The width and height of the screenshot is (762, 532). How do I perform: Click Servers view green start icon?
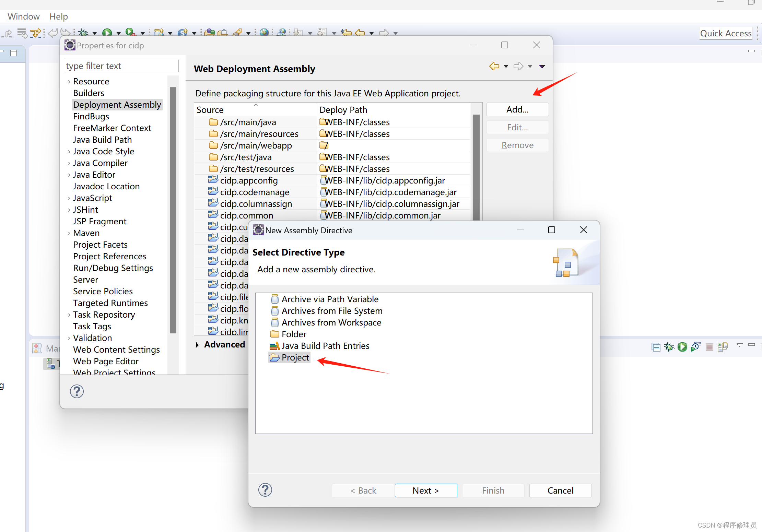point(682,347)
